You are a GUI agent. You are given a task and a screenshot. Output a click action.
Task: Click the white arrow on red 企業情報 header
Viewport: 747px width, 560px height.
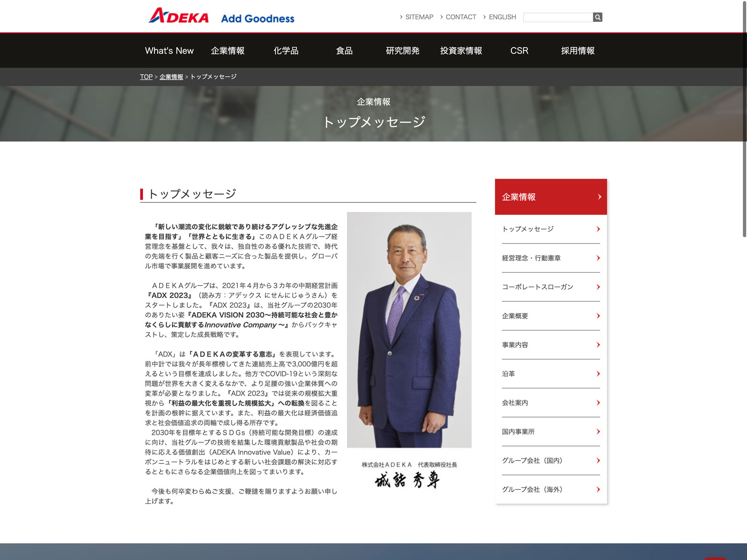(x=599, y=197)
